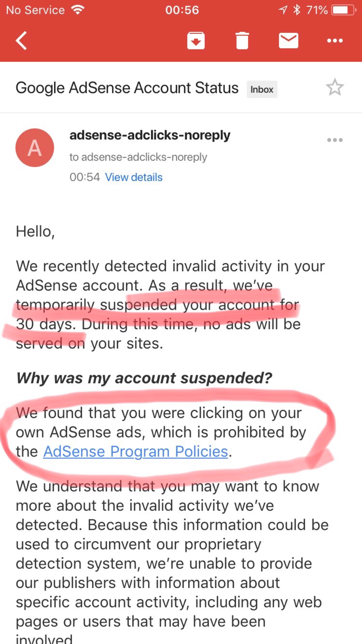This screenshot has height=644, width=362.
Task: Open the sender's three-dot options menu
Action: tap(335, 140)
